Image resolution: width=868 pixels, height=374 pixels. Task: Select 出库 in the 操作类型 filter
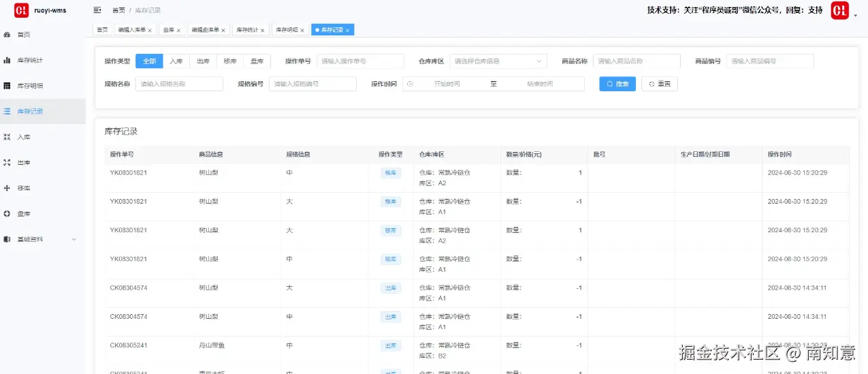click(203, 61)
